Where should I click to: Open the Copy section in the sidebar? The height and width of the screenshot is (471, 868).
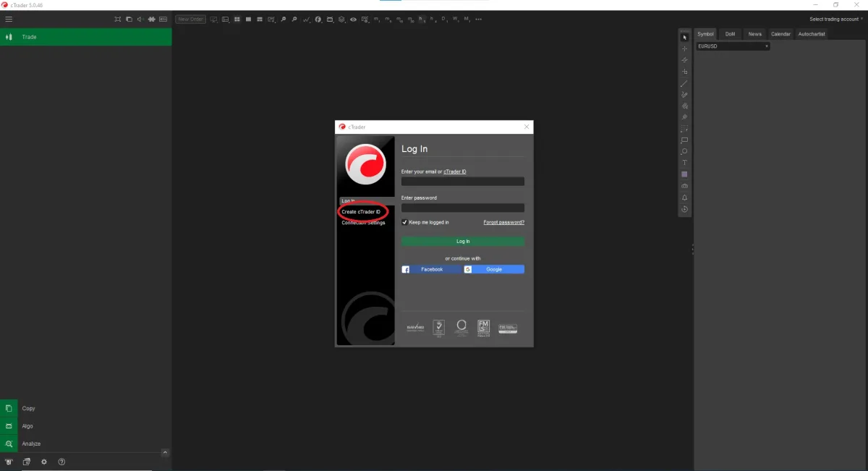point(85,408)
